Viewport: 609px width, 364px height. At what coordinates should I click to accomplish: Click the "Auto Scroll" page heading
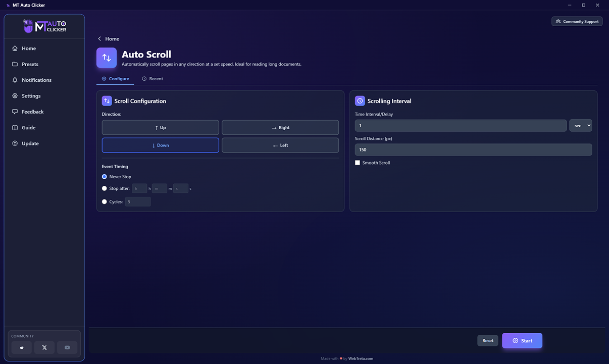146,54
